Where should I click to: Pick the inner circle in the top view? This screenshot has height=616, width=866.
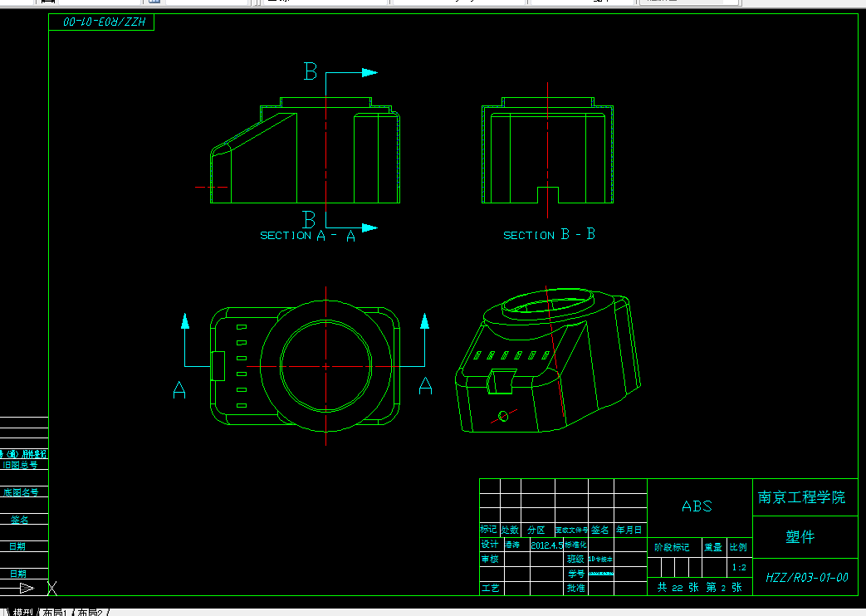pos(325,366)
